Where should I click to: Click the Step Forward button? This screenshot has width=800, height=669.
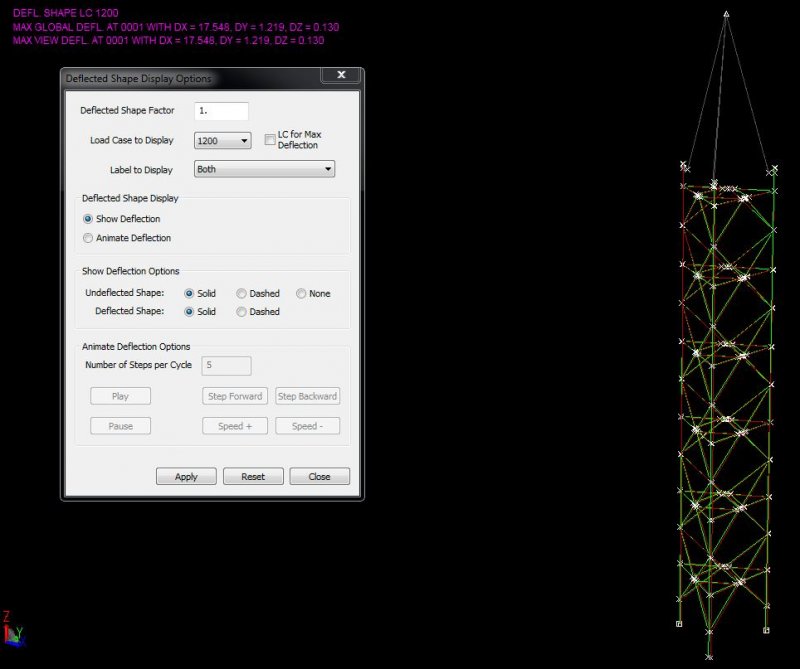pos(235,396)
